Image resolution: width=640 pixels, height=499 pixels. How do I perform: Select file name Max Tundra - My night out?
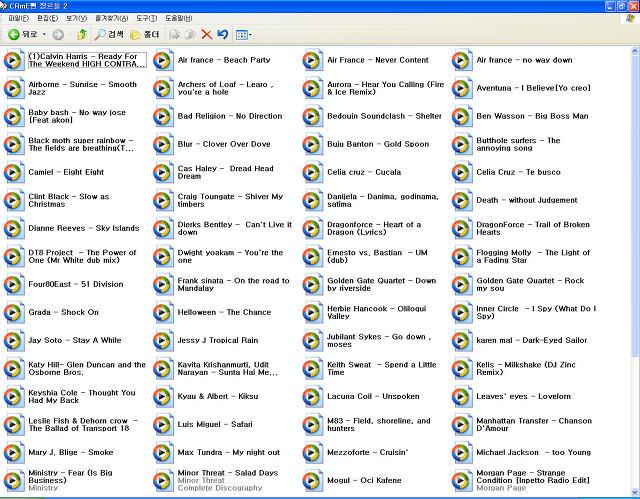click(x=229, y=452)
